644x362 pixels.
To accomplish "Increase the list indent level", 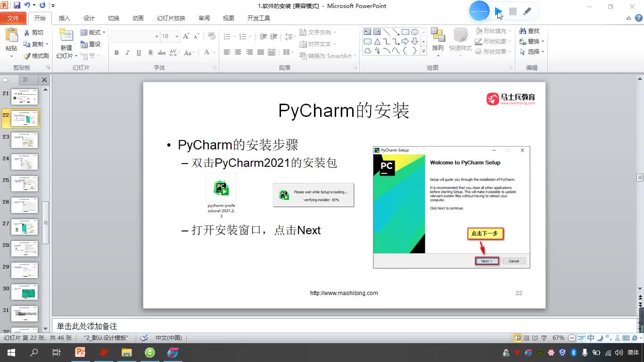I will (x=274, y=36).
